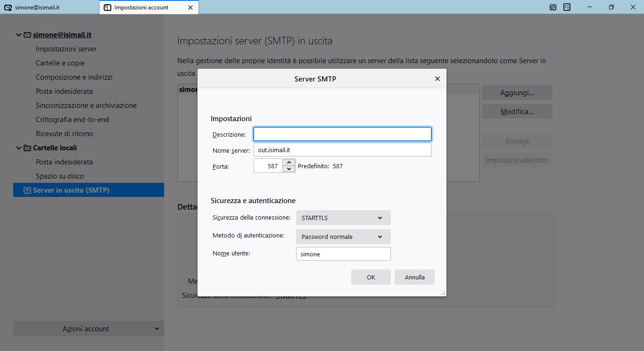The height and width of the screenshot is (352, 644).
Task: Grab the resize grip of the dialog
Action: coord(443,293)
